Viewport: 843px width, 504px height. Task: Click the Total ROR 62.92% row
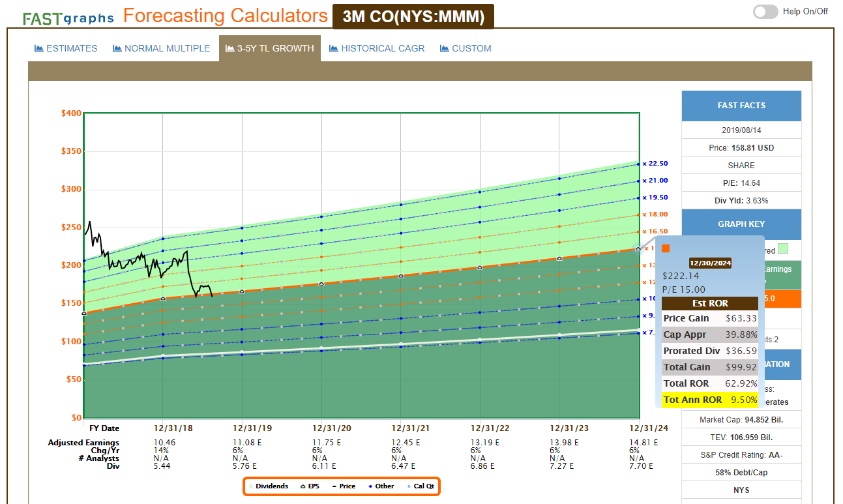[x=710, y=383]
